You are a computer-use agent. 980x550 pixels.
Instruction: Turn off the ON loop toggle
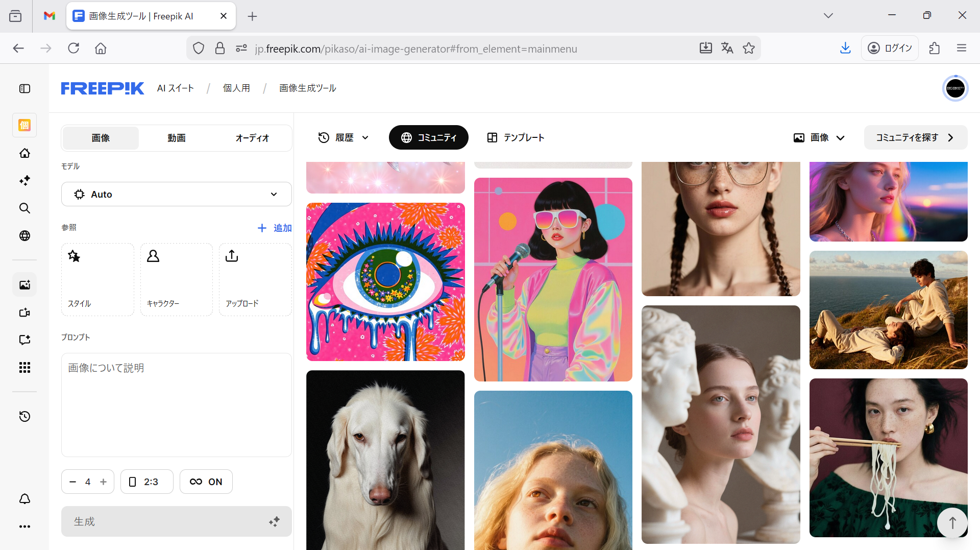[206, 481]
